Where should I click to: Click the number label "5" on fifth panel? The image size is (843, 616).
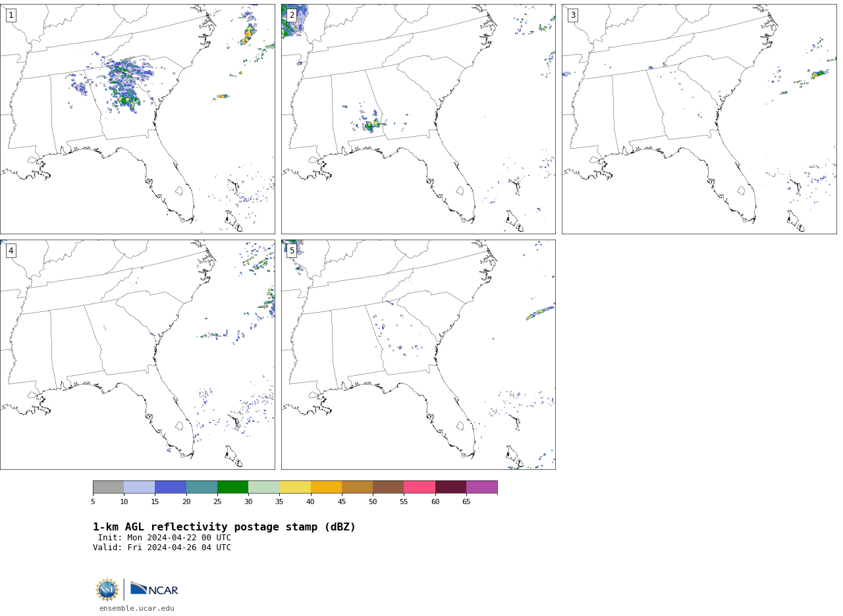[292, 251]
